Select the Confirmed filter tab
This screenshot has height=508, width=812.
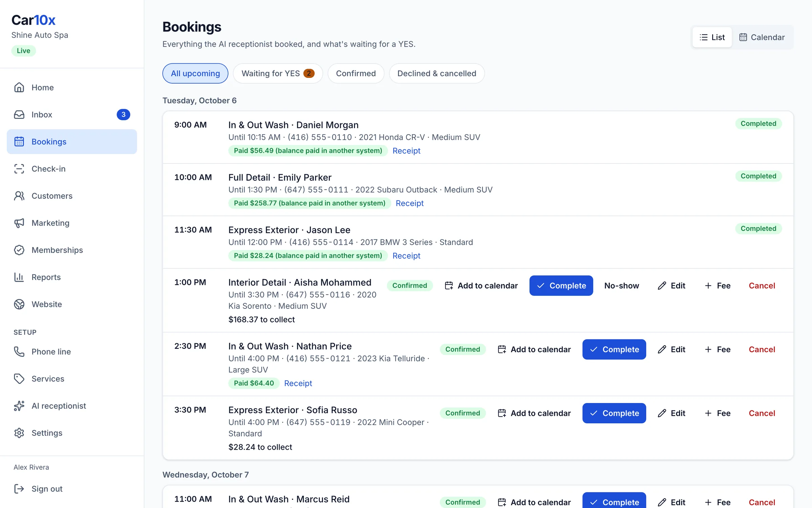pyautogui.click(x=356, y=73)
